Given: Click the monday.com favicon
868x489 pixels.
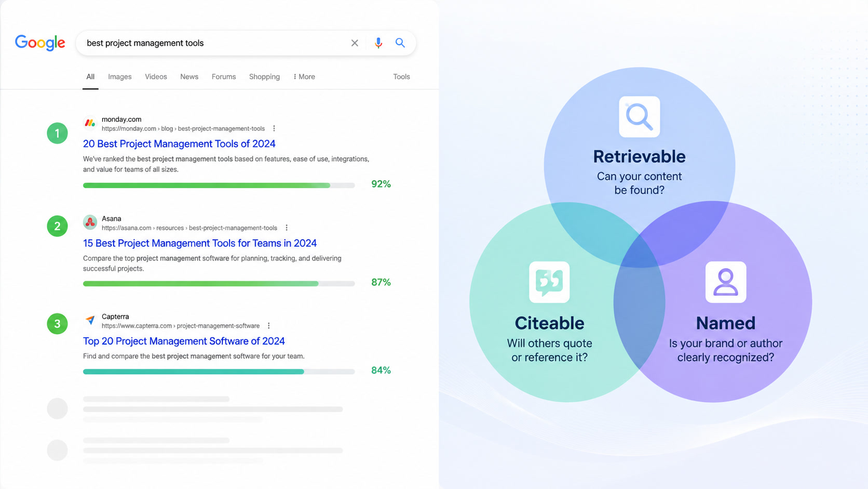Looking at the screenshot, I should 90,123.
